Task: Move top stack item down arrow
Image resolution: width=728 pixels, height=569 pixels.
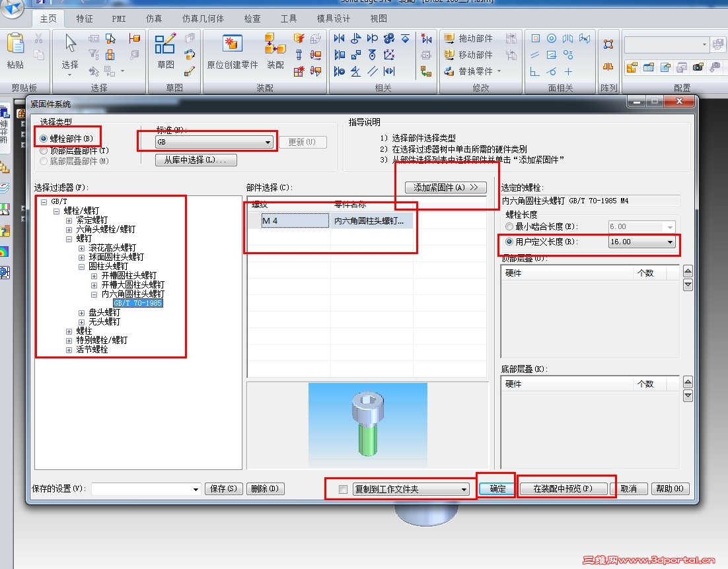Action: pos(688,284)
